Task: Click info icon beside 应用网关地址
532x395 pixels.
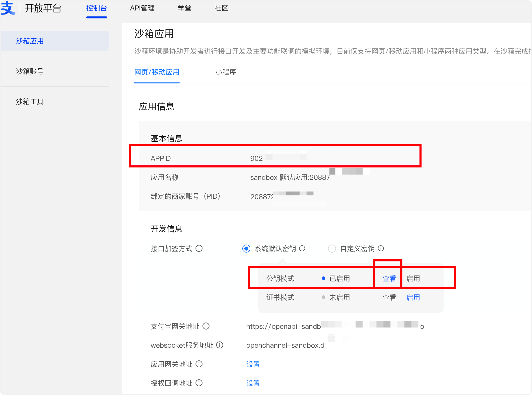Action: click(x=199, y=364)
